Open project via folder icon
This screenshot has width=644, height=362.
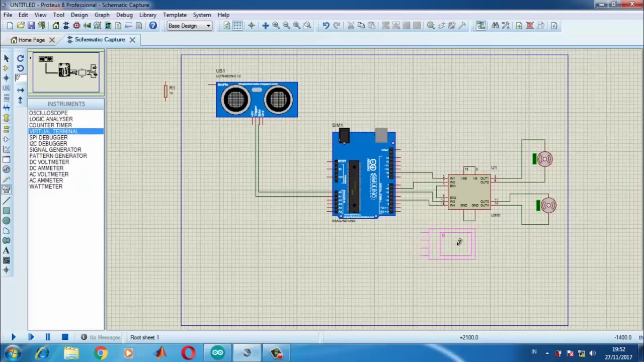(21, 26)
